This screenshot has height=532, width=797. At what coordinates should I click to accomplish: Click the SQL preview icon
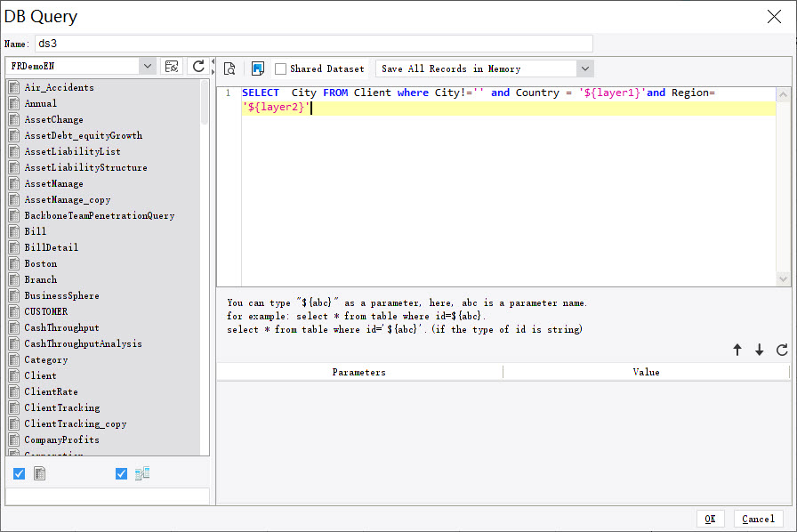point(229,69)
